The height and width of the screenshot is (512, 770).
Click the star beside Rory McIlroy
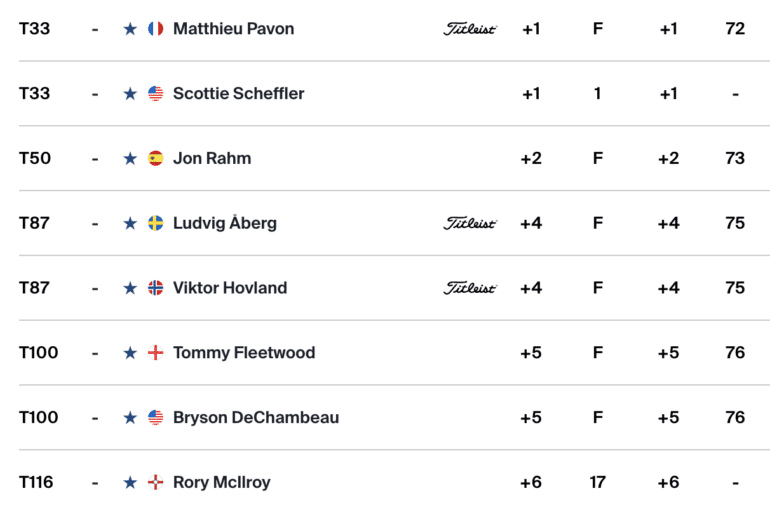click(130, 483)
